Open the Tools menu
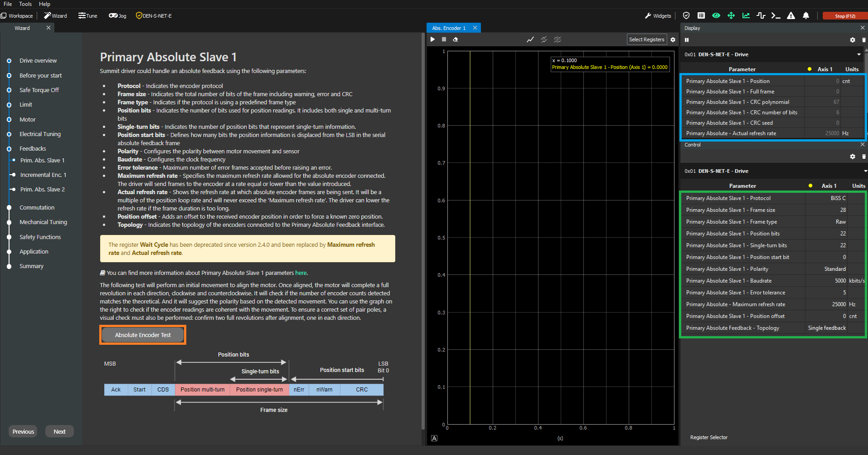Image resolution: width=868 pixels, height=455 pixels. (25, 4)
